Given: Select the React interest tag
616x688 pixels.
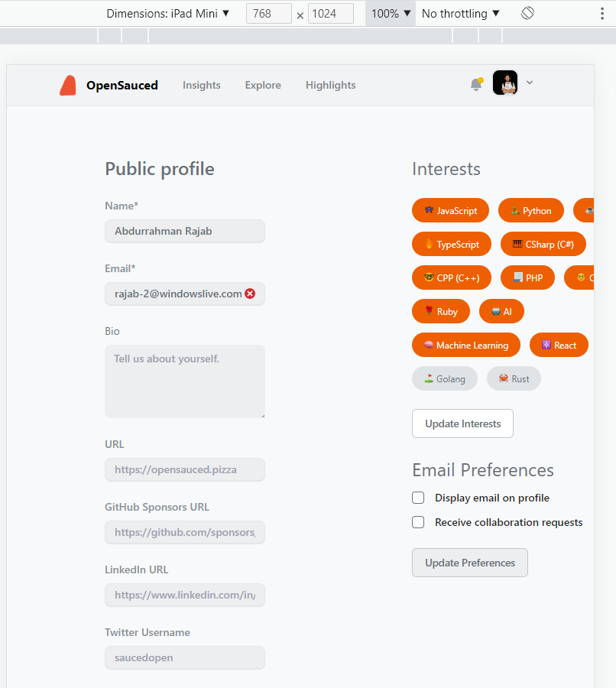Looking at the screenshot, I should coord(559,345).
